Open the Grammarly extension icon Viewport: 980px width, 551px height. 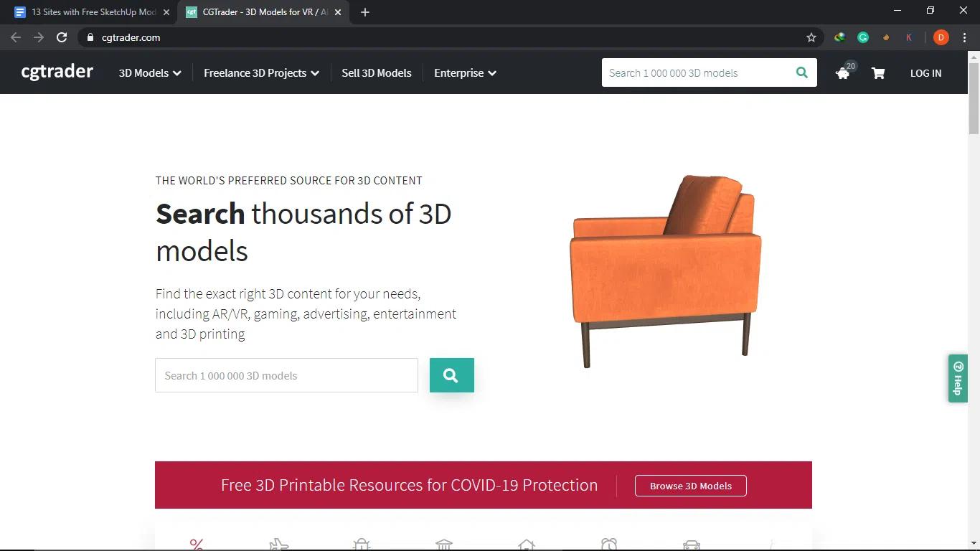tap(862, 37)
